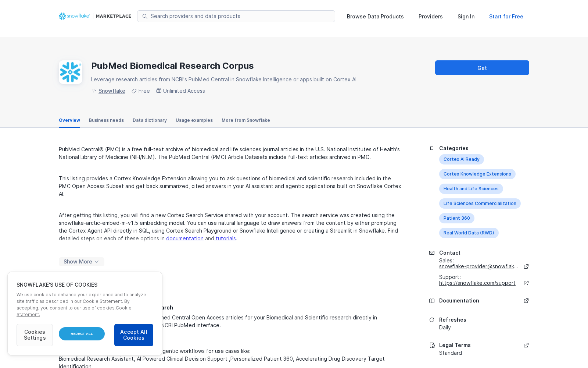Click the Standard legal terms value

coord(451,353)
